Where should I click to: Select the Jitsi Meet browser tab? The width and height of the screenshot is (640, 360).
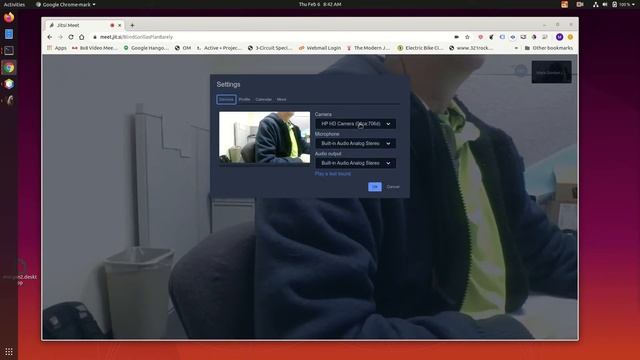click(x=84, y=25)
